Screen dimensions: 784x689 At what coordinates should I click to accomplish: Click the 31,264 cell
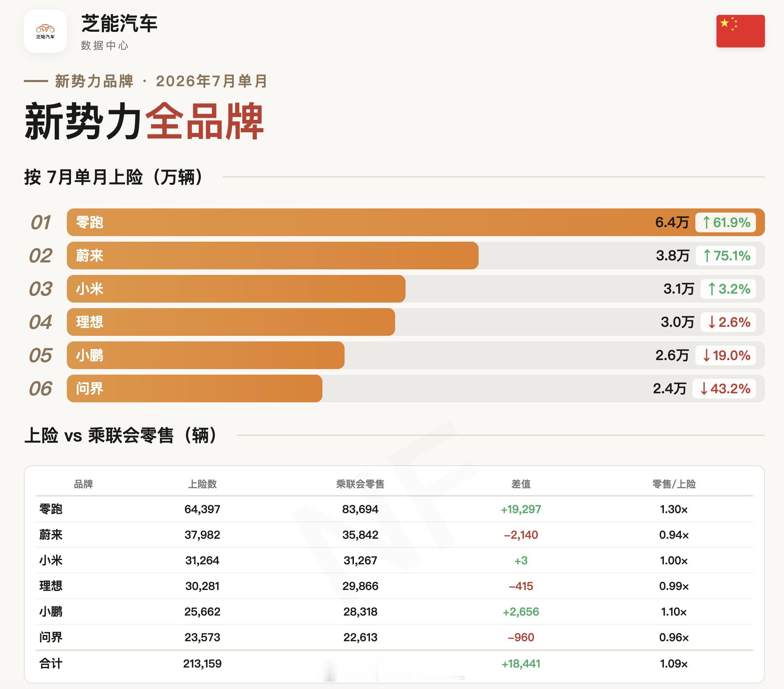202,561
